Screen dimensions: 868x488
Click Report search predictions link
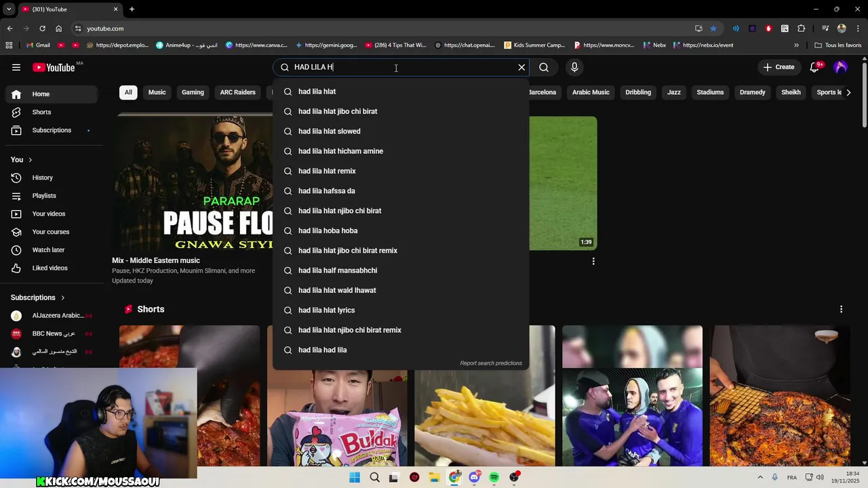click(x=491, y=363)
